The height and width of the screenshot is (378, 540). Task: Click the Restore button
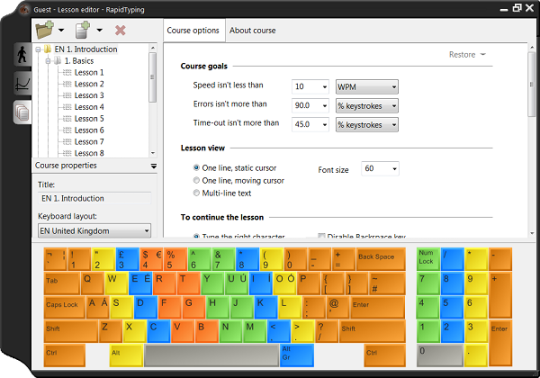pyautogui.click(x=467, y=54)
